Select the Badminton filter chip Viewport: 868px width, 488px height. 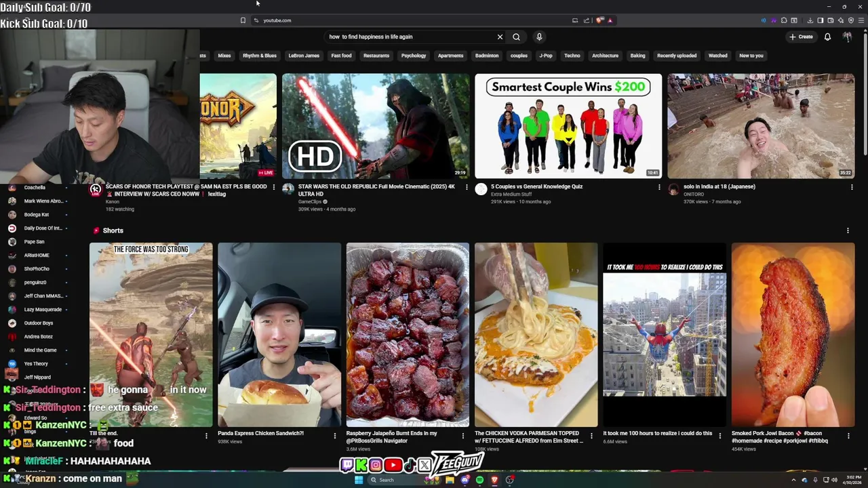point(487,56)
